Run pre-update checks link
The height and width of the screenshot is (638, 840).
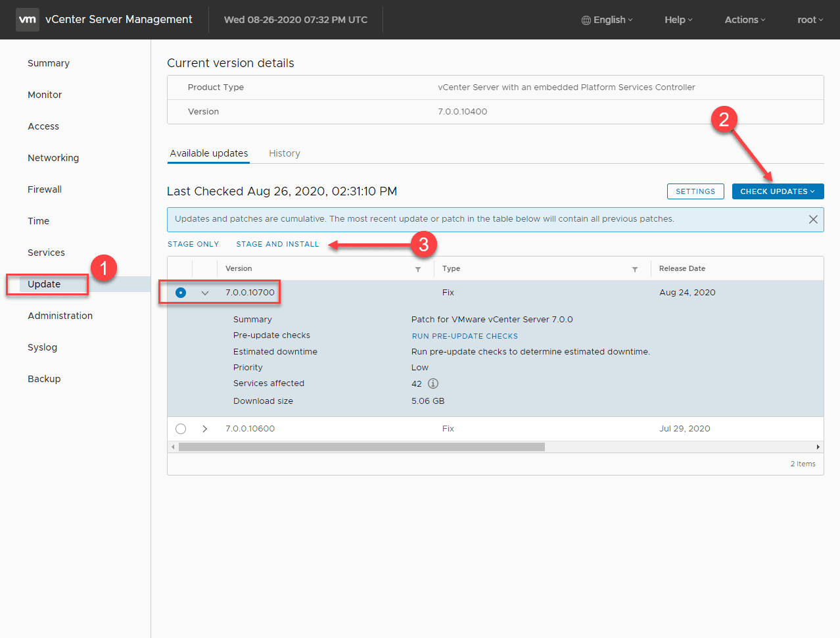pyautogui.click(x=465, y=336)
